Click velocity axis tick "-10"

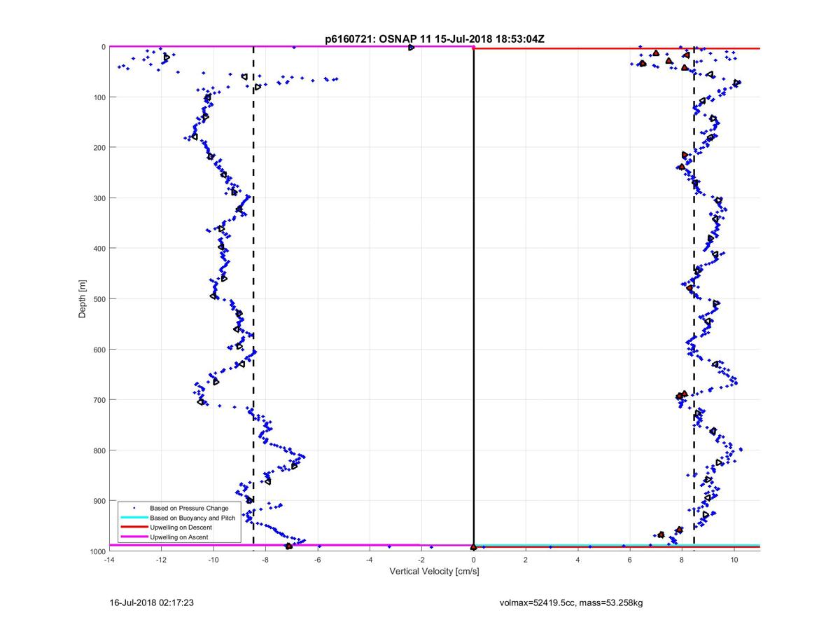click(x=213, y=560)
